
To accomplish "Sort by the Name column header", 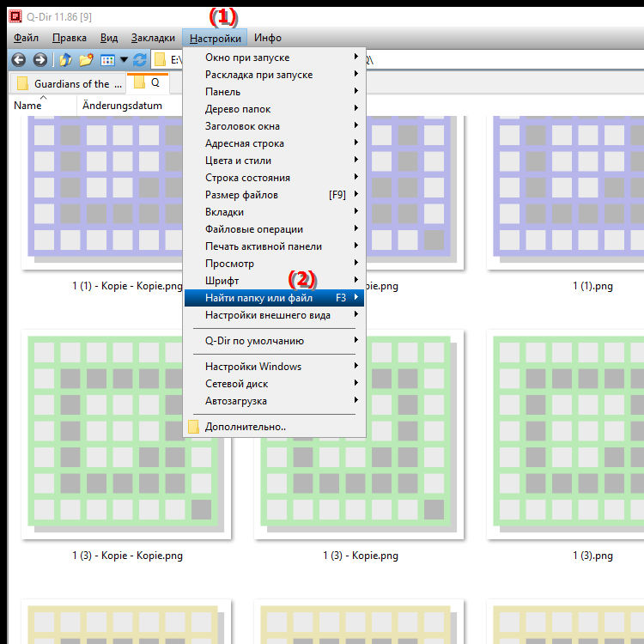I will 42,106.
